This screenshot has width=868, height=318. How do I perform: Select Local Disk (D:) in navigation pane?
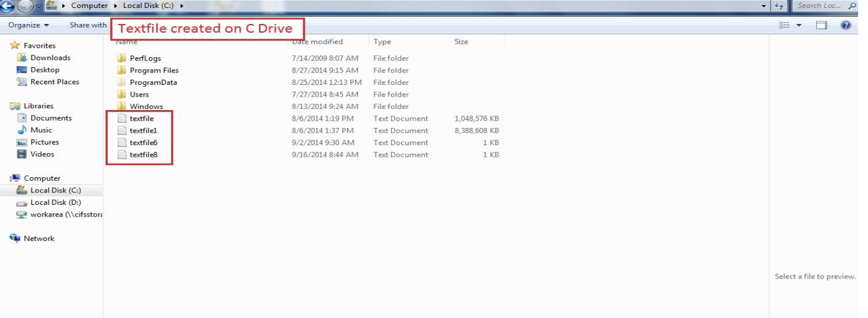point(55,202)
